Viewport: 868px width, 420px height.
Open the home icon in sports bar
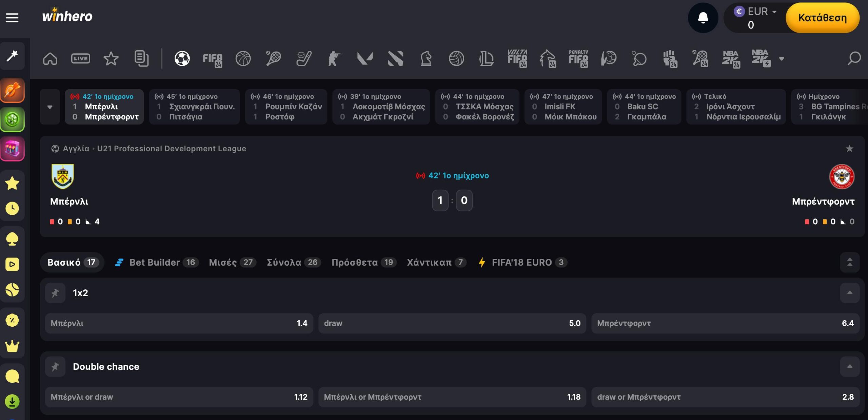[50, 59]
